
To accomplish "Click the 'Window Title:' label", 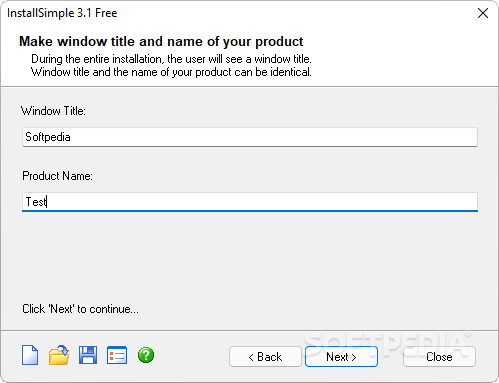I will click(x=53, y=111).
